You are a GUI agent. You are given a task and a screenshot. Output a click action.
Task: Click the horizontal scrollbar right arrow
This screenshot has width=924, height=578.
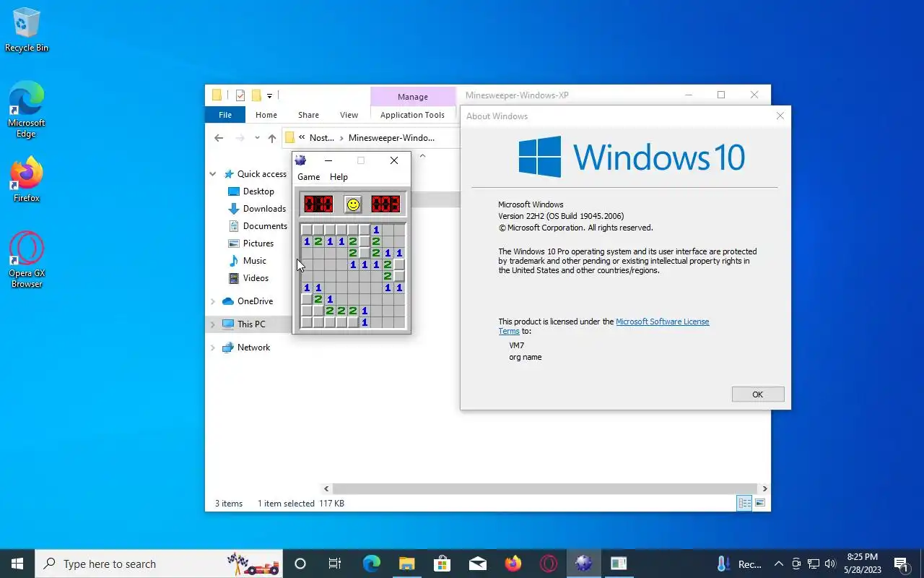pos(764,489)
